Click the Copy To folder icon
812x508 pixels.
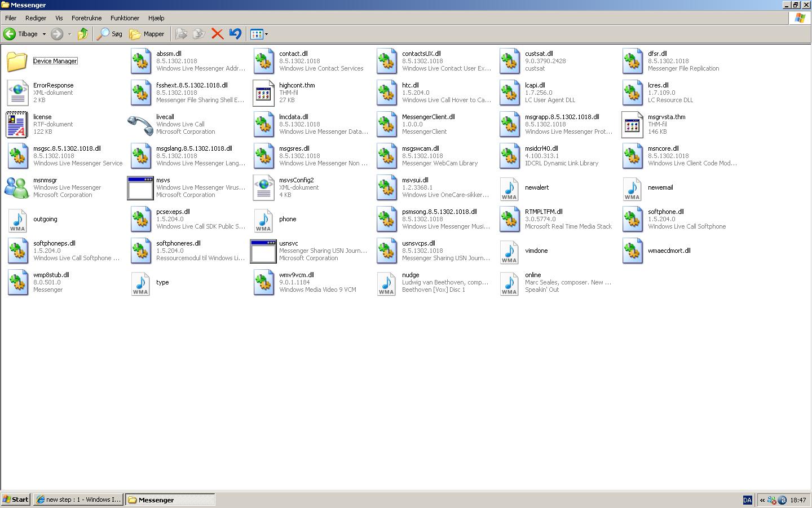click(x=199, y=34)
